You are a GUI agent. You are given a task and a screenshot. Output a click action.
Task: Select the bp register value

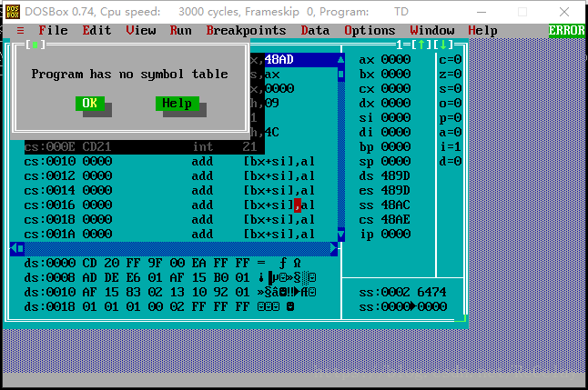coord(396,147)
